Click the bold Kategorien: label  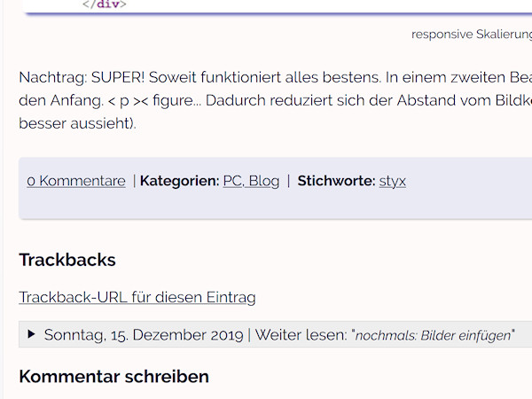pyautogui.click(x=179, y=181)
